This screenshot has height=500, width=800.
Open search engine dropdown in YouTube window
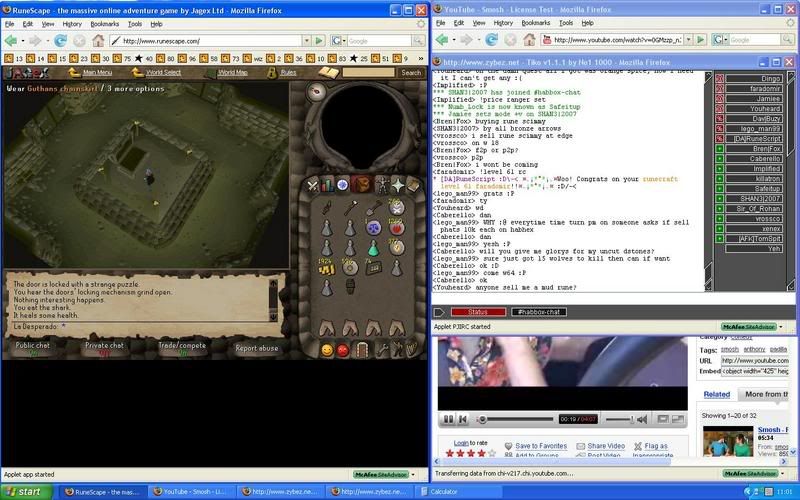[726, 40]
